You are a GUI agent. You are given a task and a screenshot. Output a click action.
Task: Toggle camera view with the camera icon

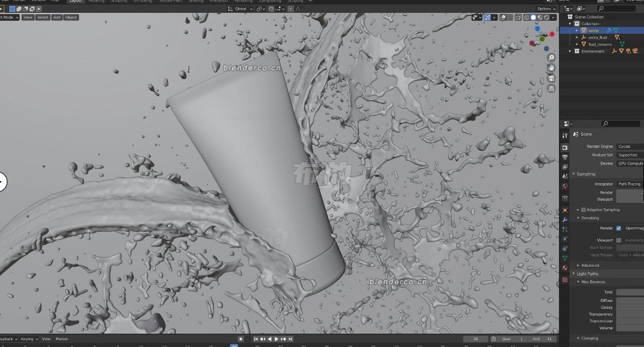[551, 78]
